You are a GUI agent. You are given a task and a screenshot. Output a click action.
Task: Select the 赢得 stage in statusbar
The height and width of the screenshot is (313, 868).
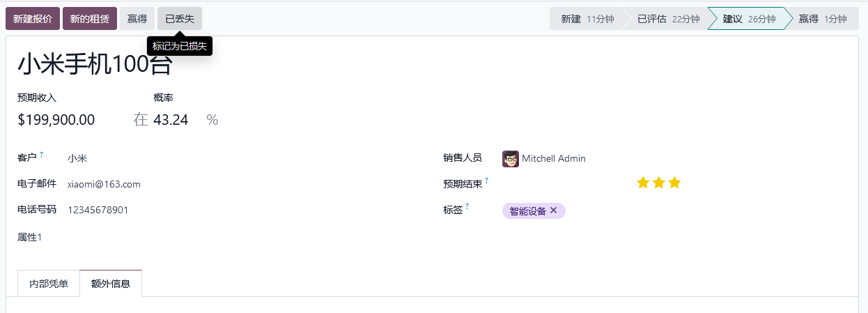pyautogui.click(x=822, y=19)
